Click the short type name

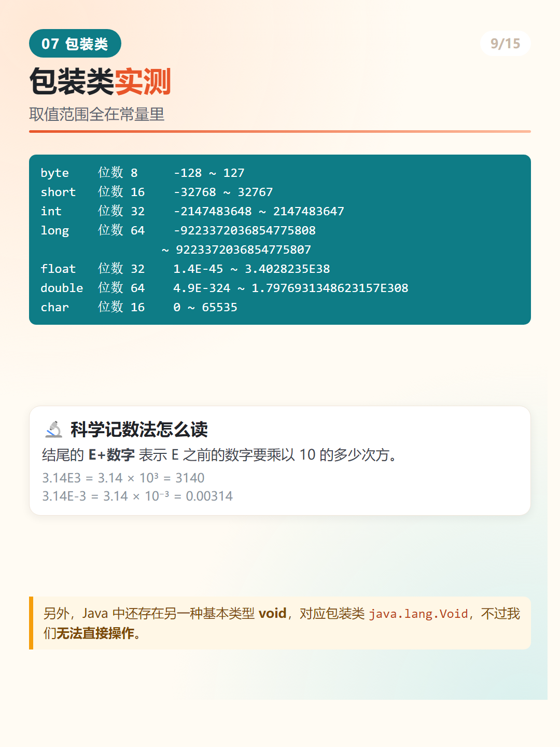click(x=58, y=192)
